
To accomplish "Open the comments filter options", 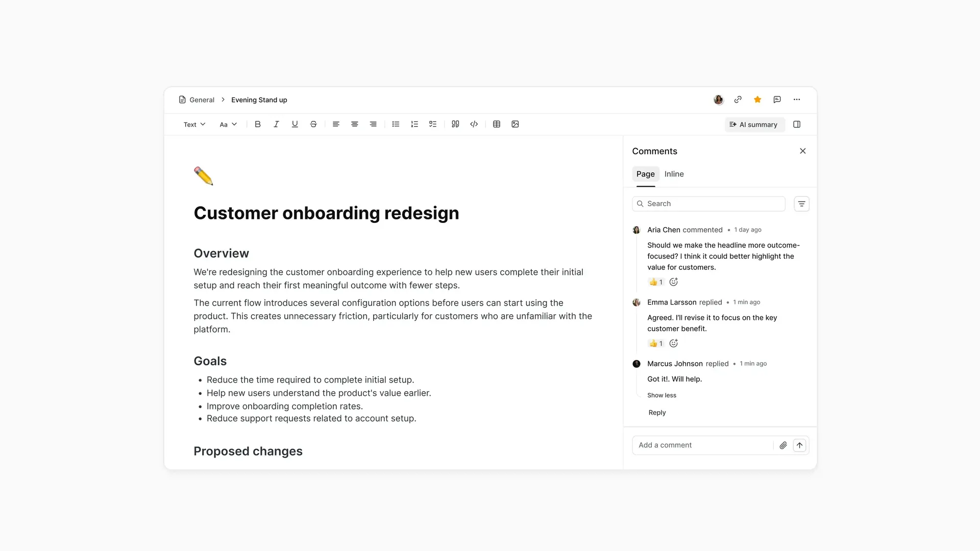I will tap(802, 204).
